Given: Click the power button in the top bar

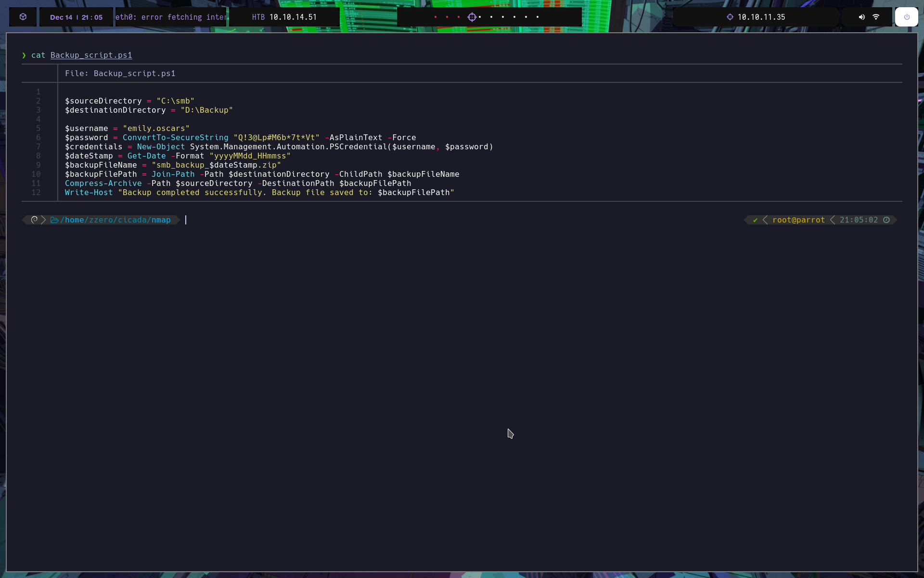Looking at the screenshot, I should [x=907, y=17].
